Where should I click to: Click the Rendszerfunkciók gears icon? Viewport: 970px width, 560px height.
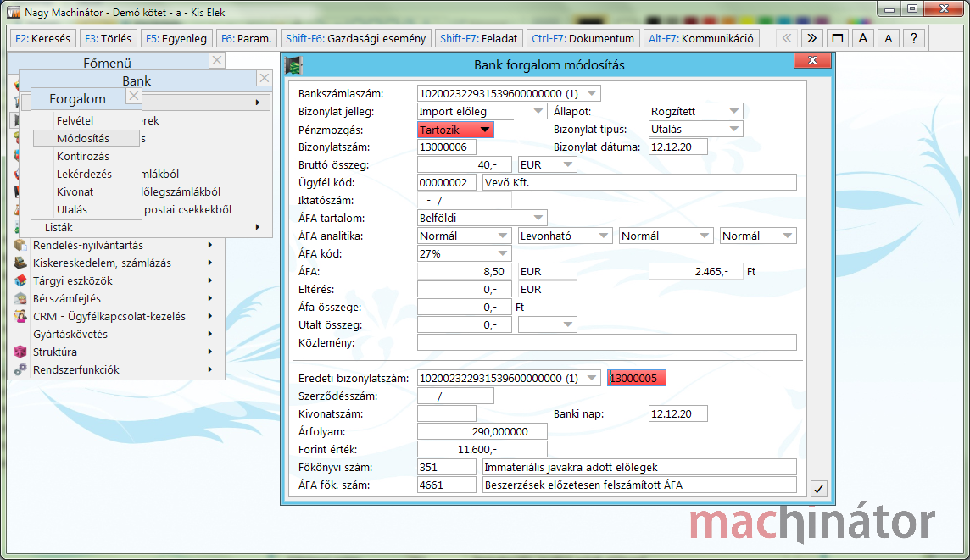20,369
